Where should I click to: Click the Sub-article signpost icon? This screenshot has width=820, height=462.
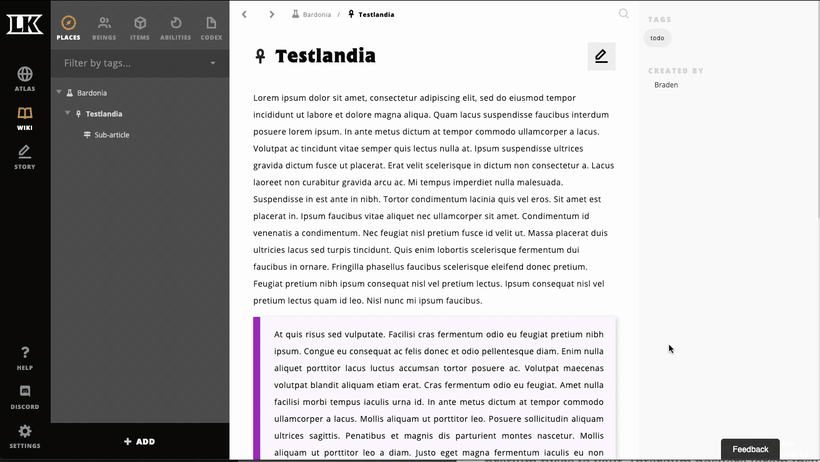87,134
